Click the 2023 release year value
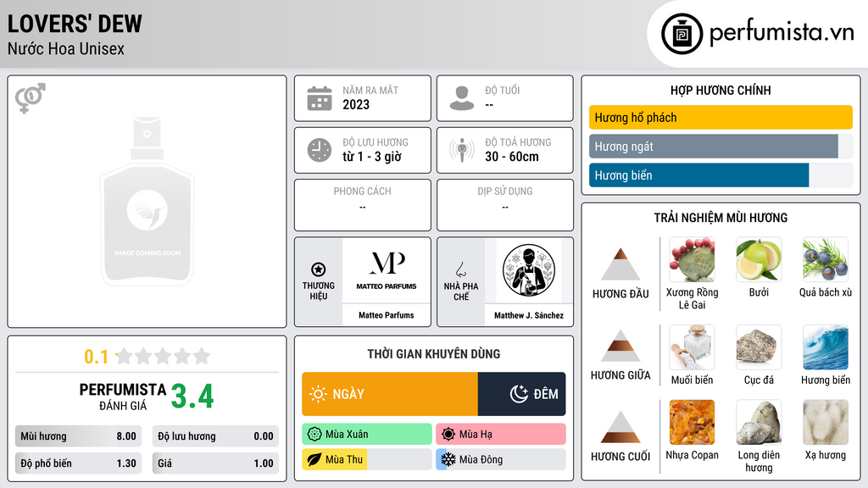The image size is (868, 488). (356, 105)
